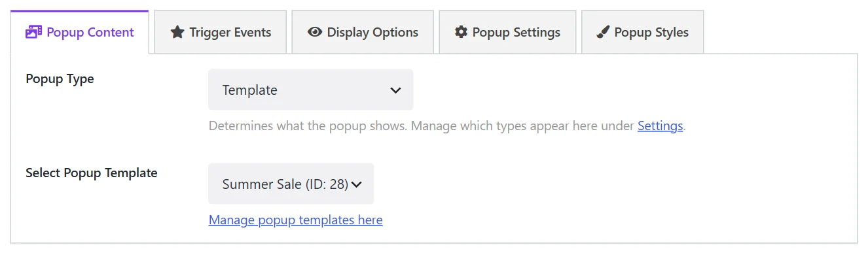Follow the Settings link
This screenshot has height=253, width=868.
660,126
